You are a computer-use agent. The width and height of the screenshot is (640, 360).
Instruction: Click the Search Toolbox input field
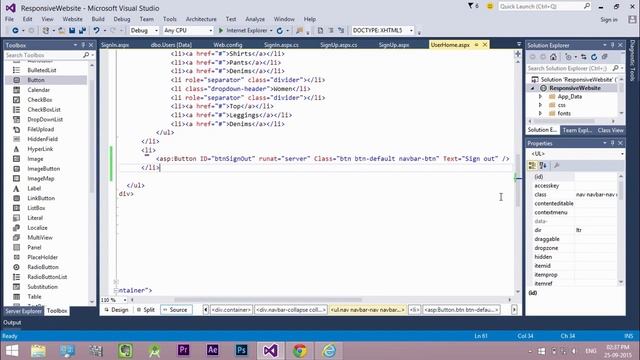coord(44,55)
